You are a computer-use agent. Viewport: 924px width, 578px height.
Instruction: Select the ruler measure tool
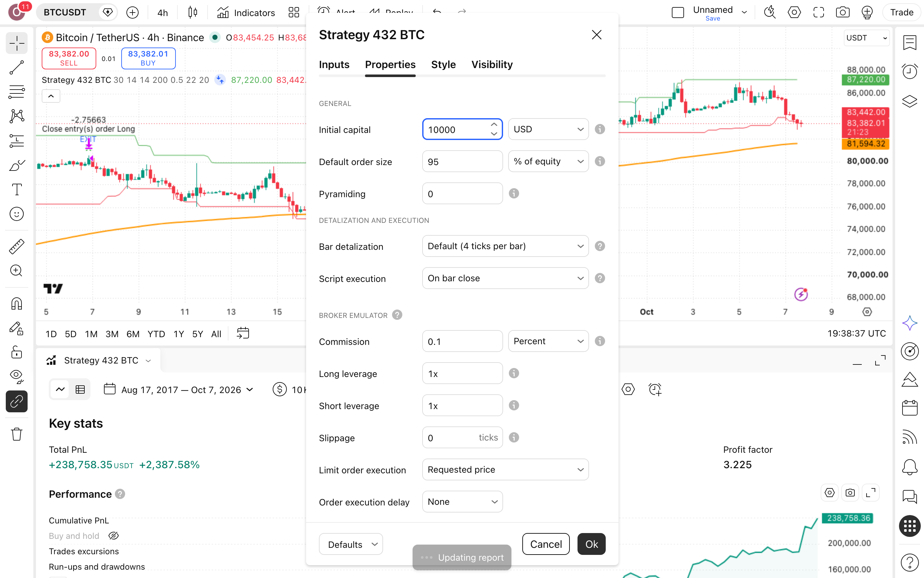pyautogui.click(x=16, y=247)
